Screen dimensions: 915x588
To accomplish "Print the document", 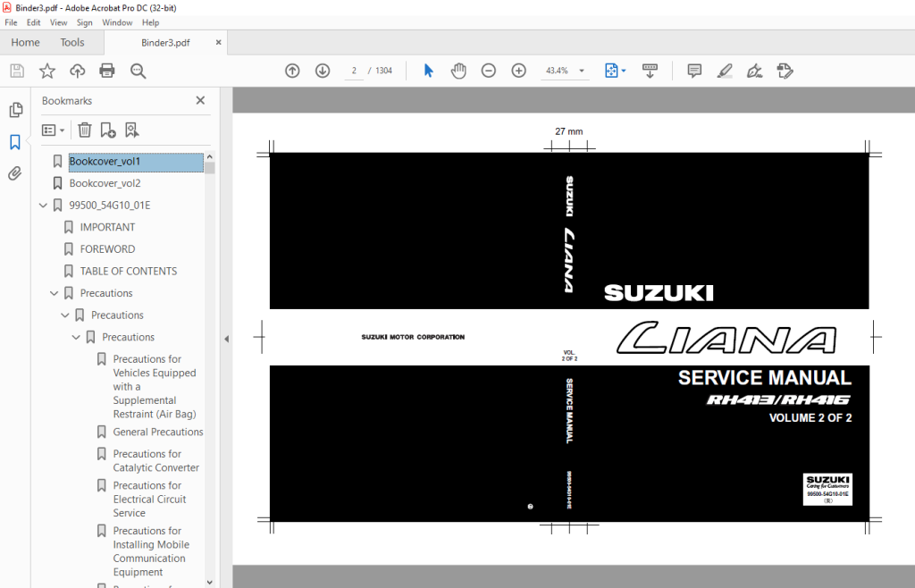I will click(x=107, y=71).
